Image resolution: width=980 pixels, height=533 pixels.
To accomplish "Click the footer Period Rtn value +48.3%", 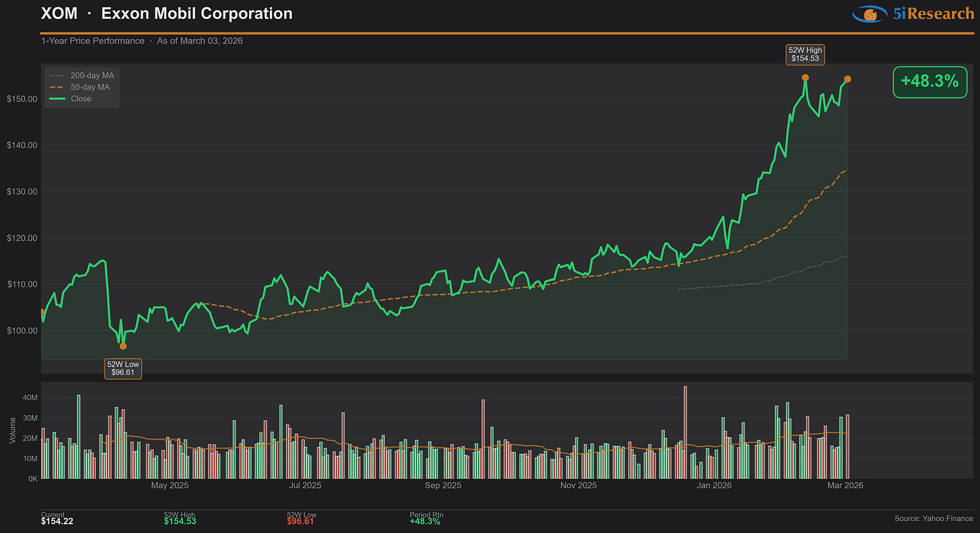I will pyautogui.click(x=425, y=522).
